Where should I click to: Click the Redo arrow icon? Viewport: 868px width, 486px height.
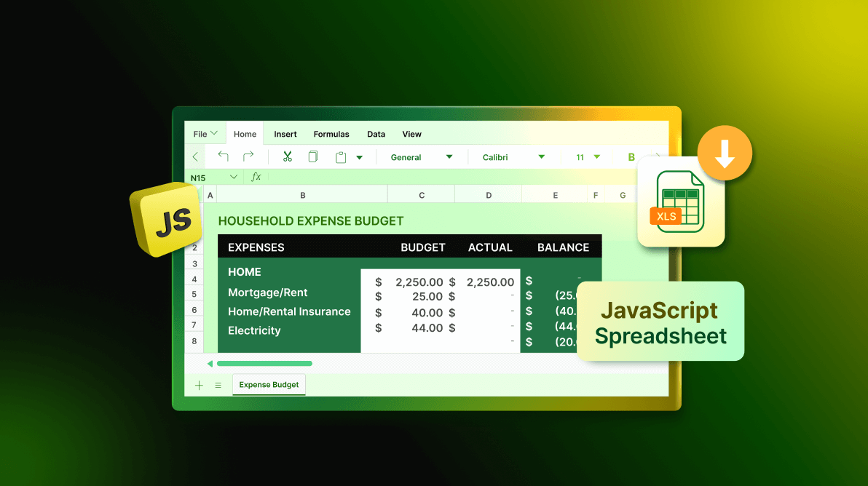[248, 157]
